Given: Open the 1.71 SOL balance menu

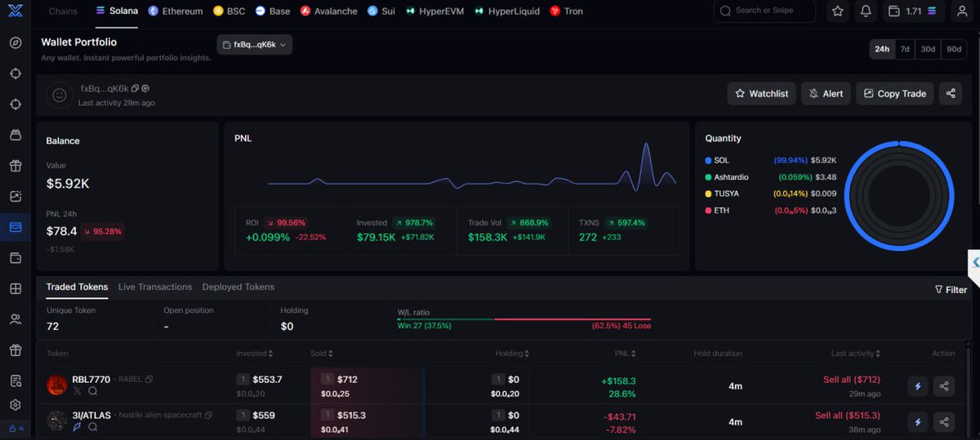Looking at the screenshot, I should click(x=915, y=11).
